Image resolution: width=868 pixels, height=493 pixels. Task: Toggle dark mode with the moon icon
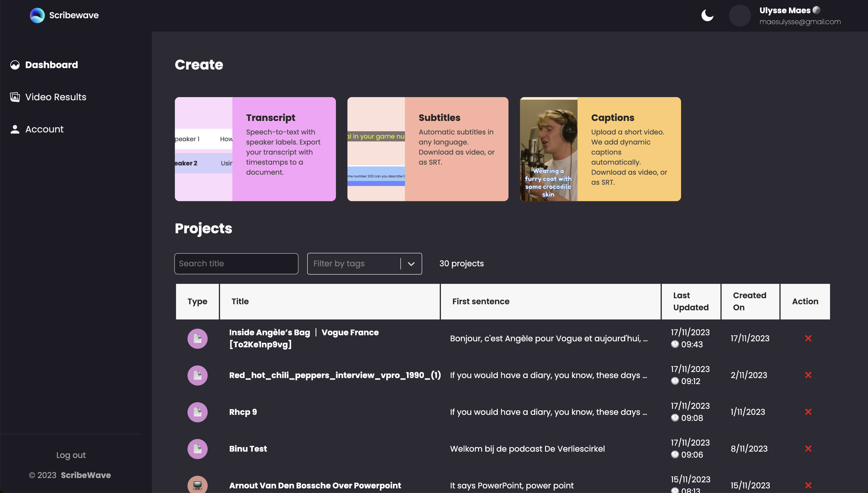(708, 15)
